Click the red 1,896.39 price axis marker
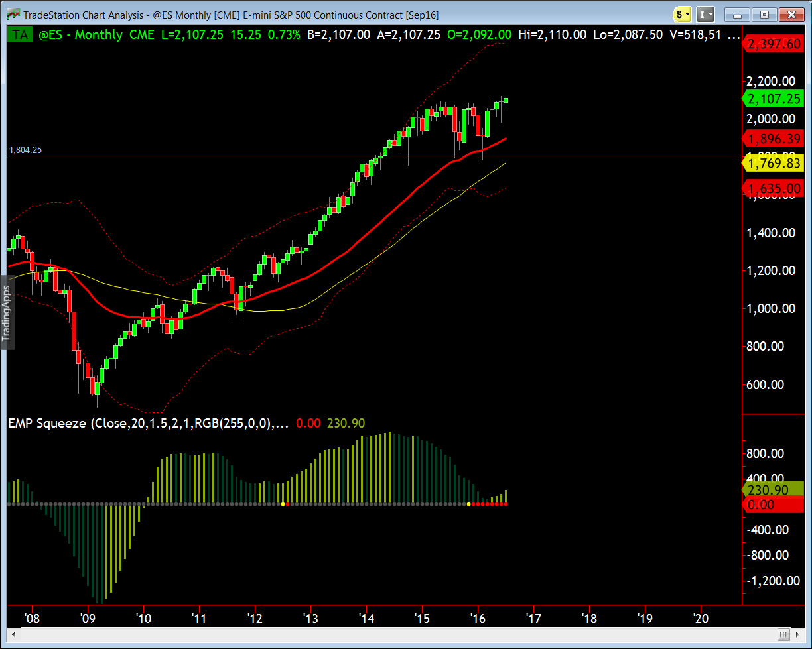Image resolution: width=812 pixels, height=649 pixels. [774, 139]
